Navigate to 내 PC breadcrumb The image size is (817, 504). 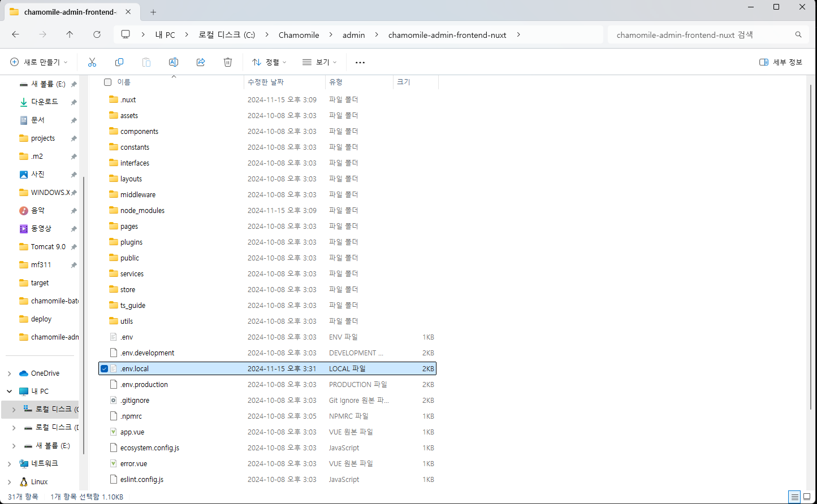pos(165,34)
